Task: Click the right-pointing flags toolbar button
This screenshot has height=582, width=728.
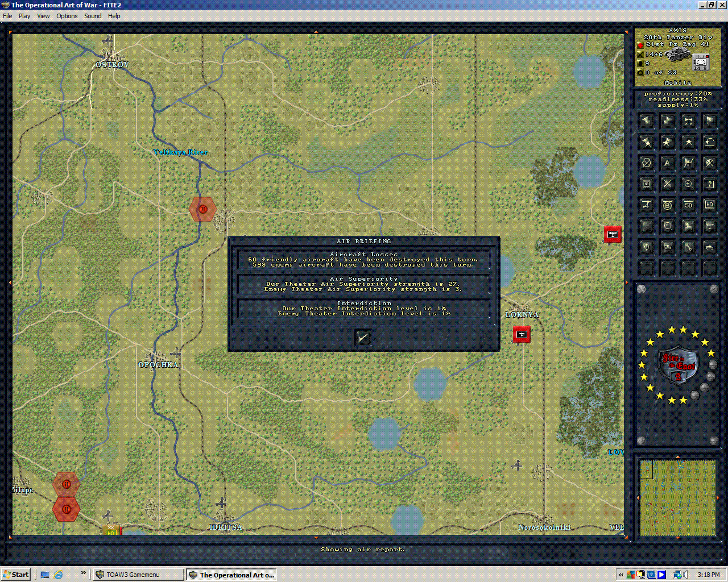Action: (x=668, y=121)
